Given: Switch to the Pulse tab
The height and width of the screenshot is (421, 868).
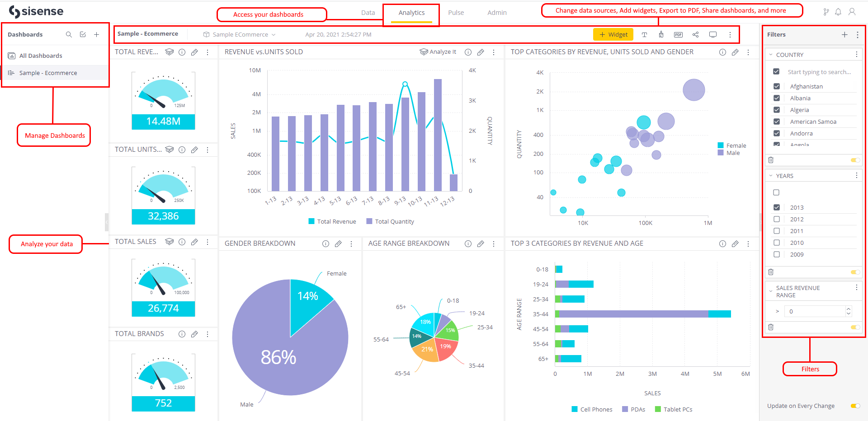Looking at the screenshot, I should 456,13.
